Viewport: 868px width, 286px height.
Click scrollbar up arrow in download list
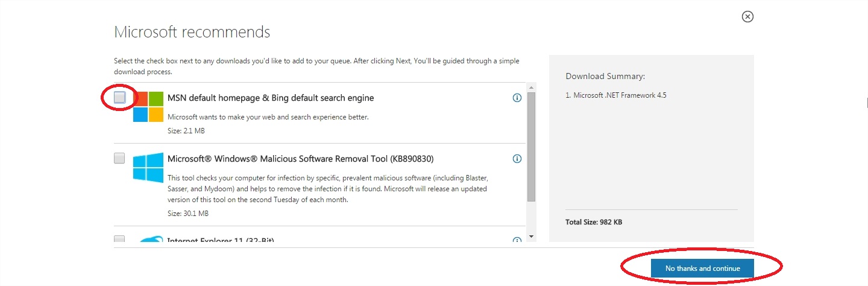531,88
